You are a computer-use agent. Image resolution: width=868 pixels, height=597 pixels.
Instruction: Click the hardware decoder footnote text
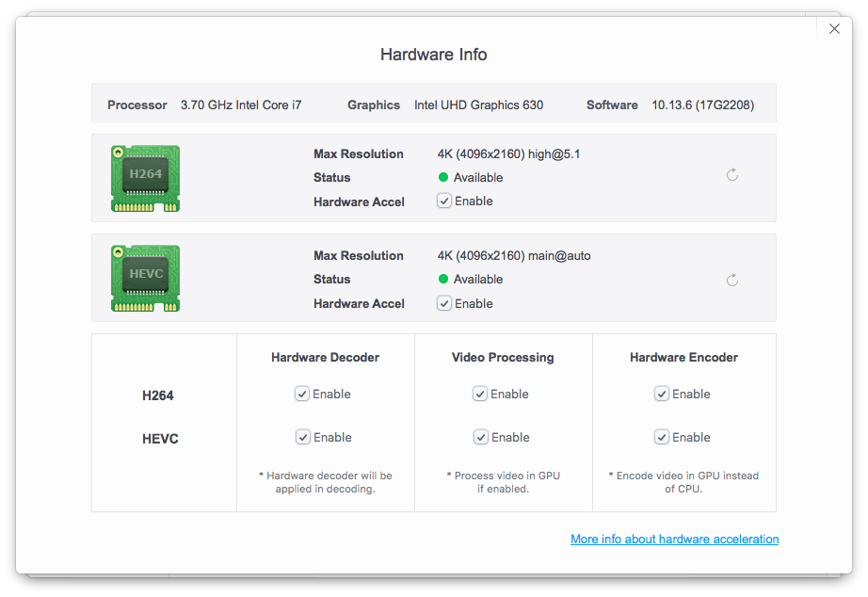[326, 482]
